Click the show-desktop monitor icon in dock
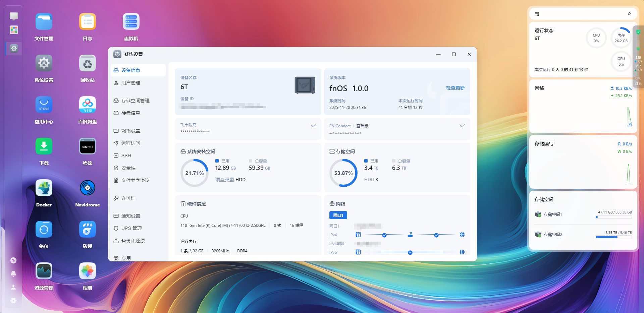Screen dimensions: 644x313 tap(14, 16)
